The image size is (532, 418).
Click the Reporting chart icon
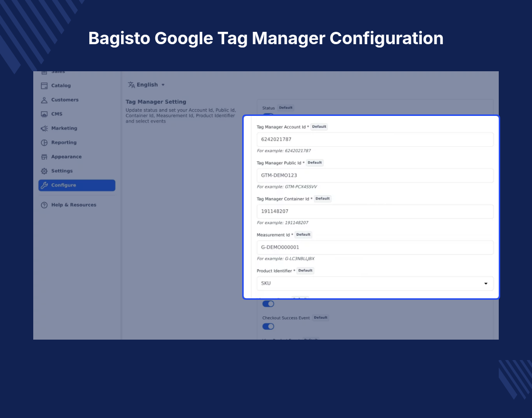44,143
